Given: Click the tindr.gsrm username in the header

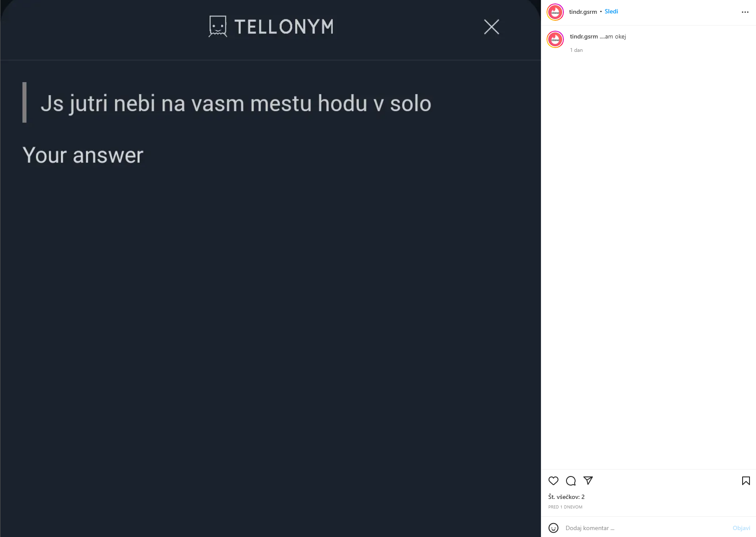Looking at the screenshot, I should [x=582, y=12].
